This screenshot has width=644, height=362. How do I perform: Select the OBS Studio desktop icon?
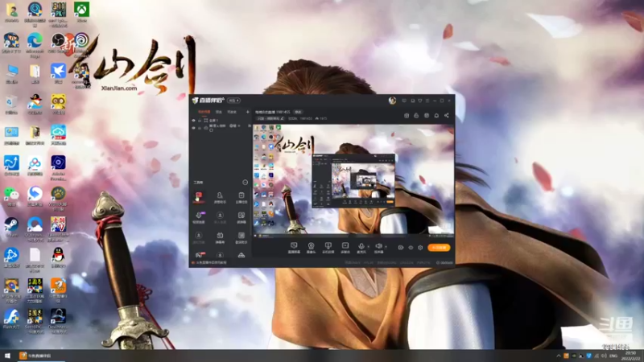click(x=58, y=43)
